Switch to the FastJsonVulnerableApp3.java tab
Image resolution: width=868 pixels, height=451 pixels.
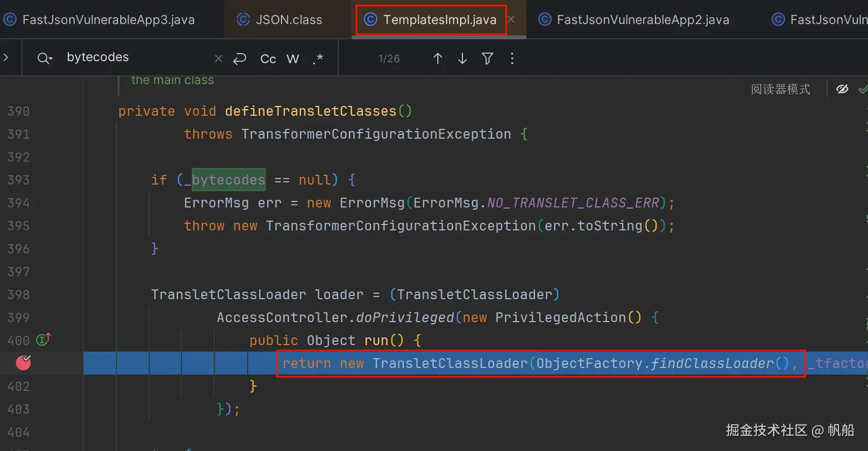pos(99,20)
